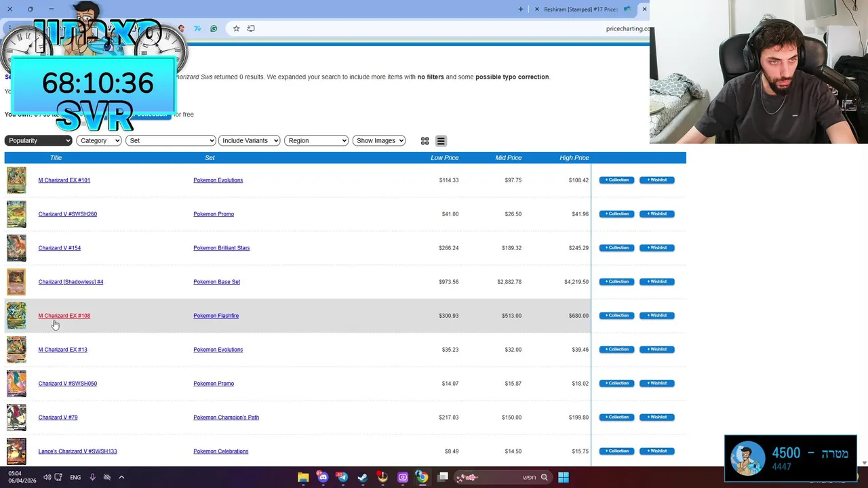Open the Pokemon Flashfire set link

[x=216, y=316]
